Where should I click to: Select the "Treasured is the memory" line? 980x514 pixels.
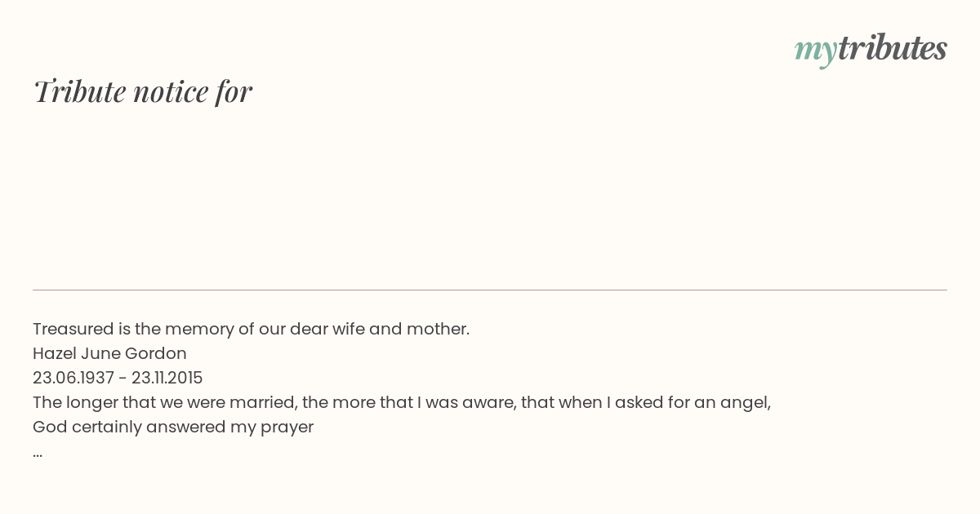[x=251, y=329]
